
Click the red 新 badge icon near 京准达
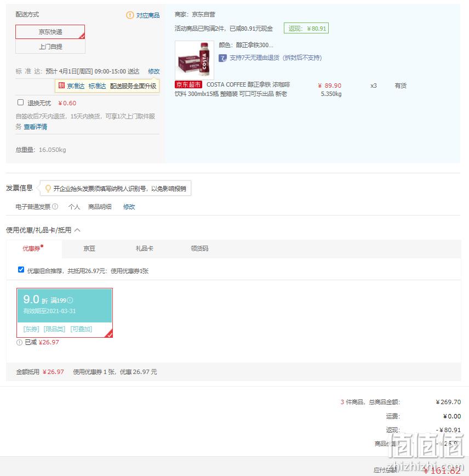(x=61, y=86)
